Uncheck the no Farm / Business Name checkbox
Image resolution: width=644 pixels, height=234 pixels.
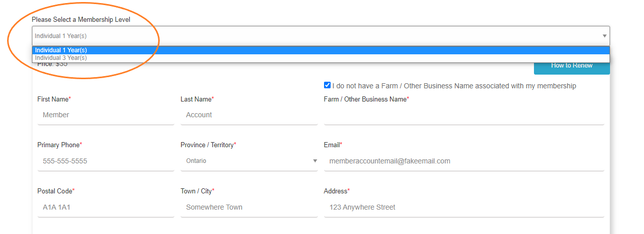tap(327, 85)
